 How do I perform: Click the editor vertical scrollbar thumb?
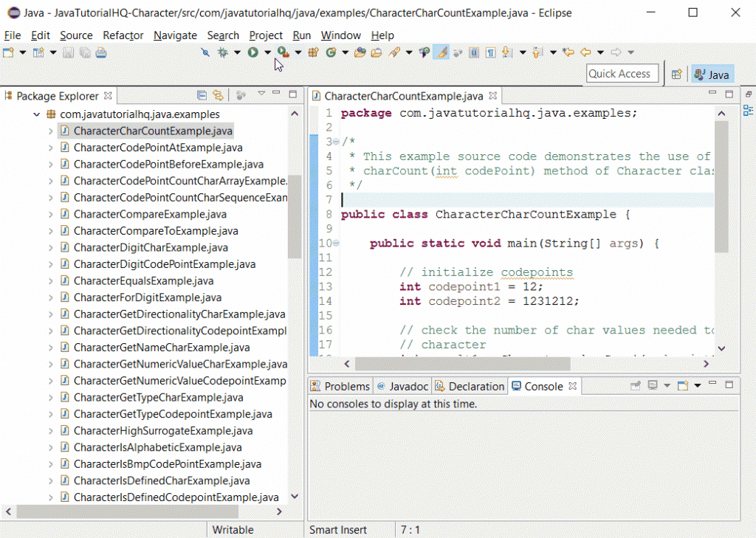[721, 187]
